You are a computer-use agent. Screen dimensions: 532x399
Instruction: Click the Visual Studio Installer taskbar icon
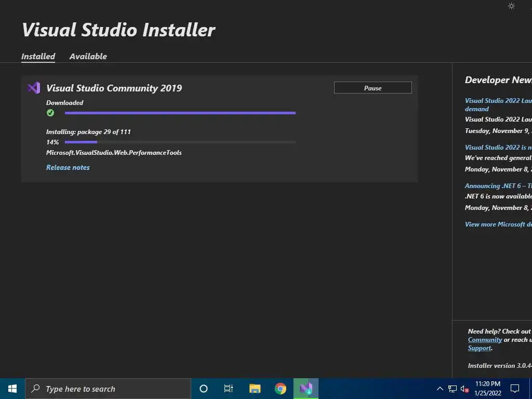305,389
